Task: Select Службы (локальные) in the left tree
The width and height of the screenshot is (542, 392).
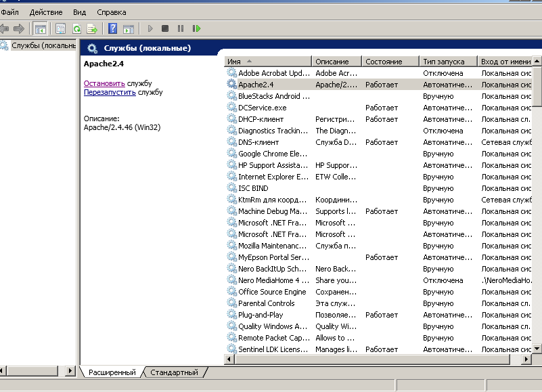Action: (x=42, y=45)
